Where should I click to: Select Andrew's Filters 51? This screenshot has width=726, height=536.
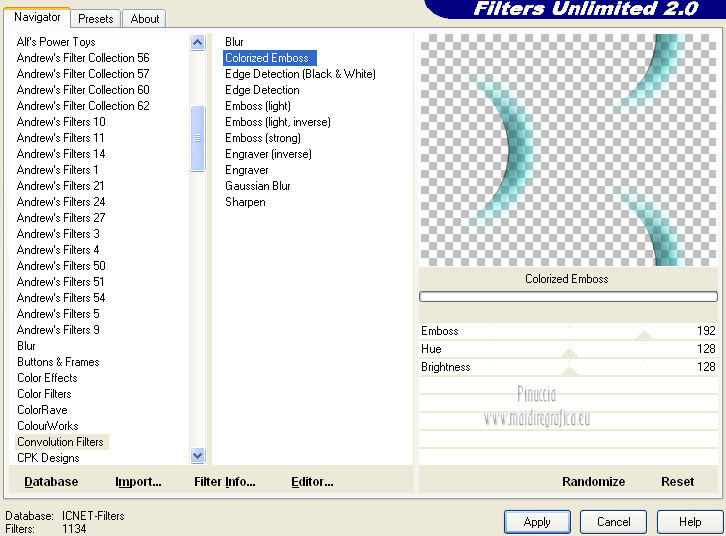61,282
